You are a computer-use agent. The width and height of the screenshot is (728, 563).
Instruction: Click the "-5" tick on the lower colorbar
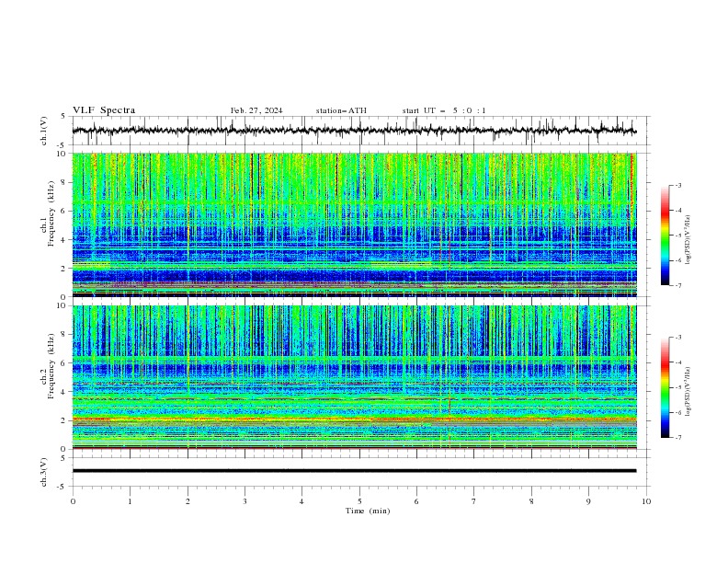tap(677, 387)
